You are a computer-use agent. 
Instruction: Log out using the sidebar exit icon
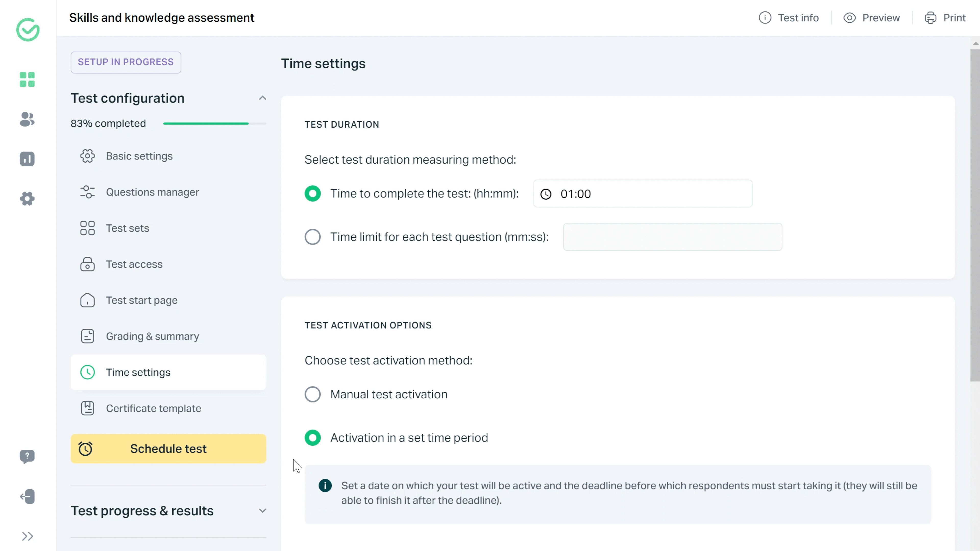point(27,497)
